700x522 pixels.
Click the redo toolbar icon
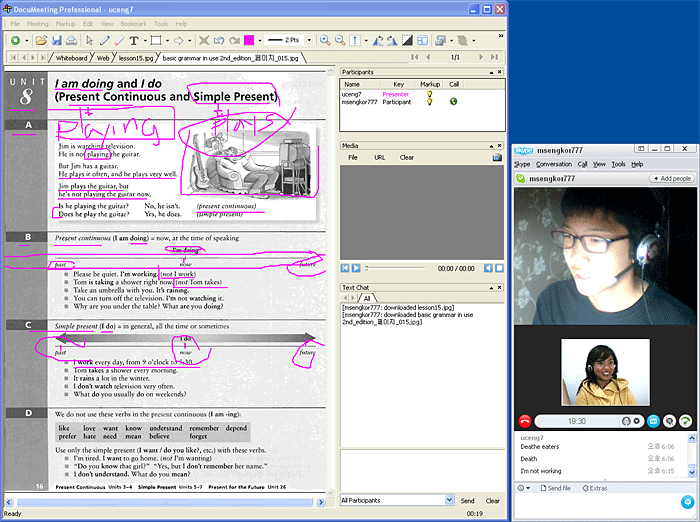tap(234, 41)
